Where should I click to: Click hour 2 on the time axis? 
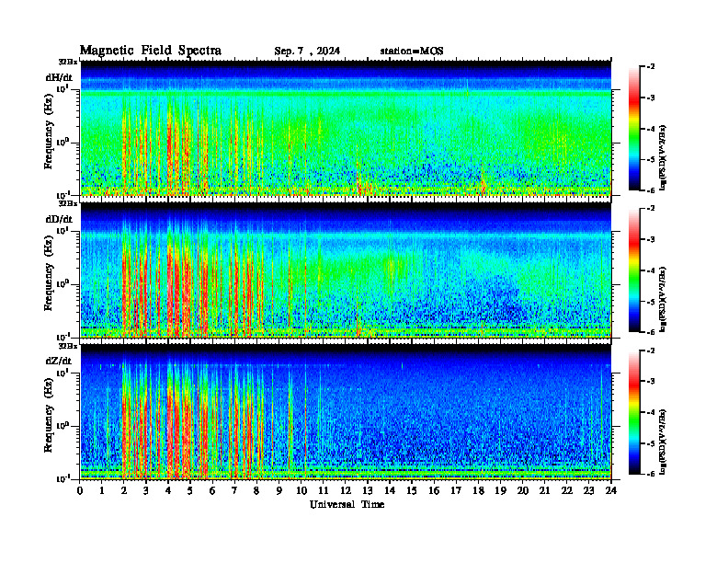tap(124, 491)
